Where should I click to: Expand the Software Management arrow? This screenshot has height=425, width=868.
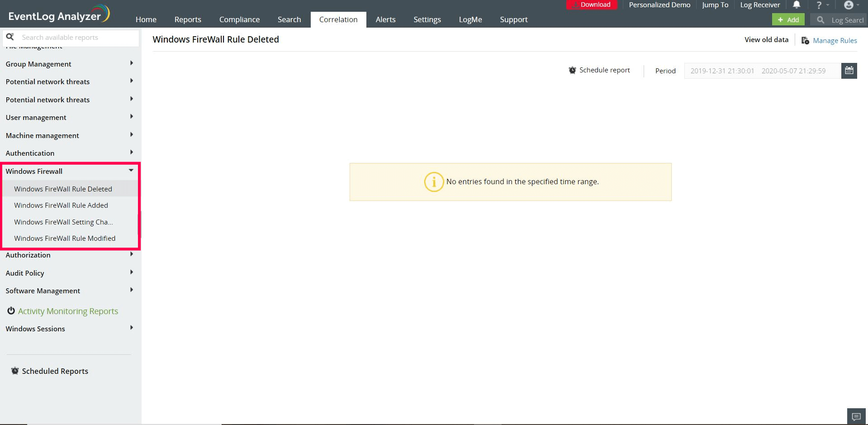(132, 290)
